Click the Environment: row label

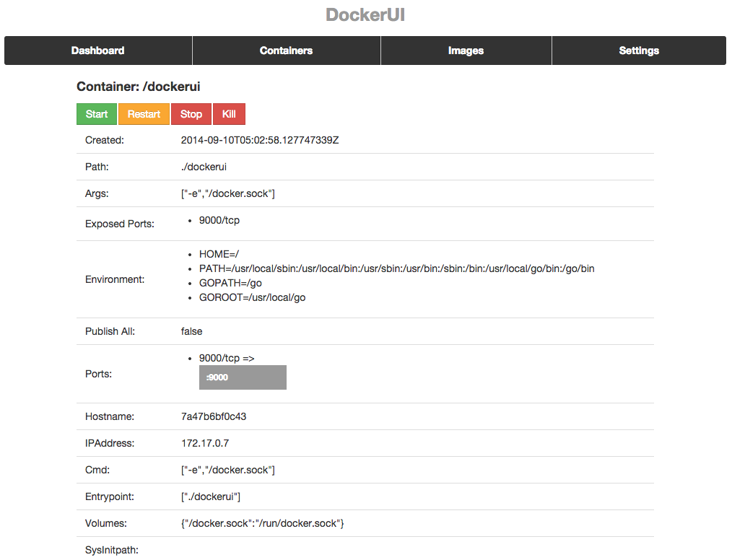coord(115,279)
